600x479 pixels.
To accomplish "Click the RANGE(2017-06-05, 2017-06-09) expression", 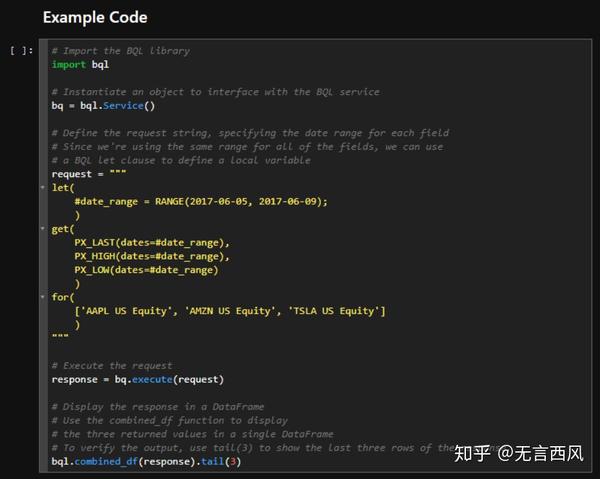I will click(x=238, y=202).
